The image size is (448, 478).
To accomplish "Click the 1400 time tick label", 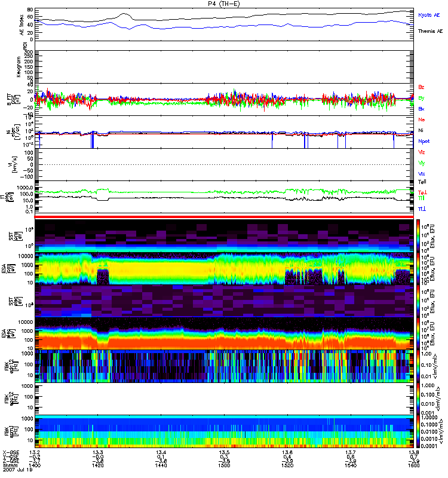I will 35,465.
